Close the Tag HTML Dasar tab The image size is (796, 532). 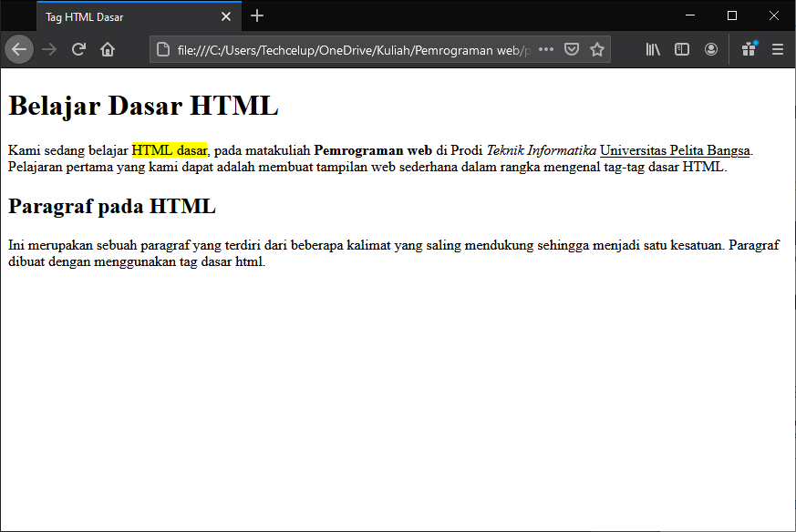[x=225, y=15]
